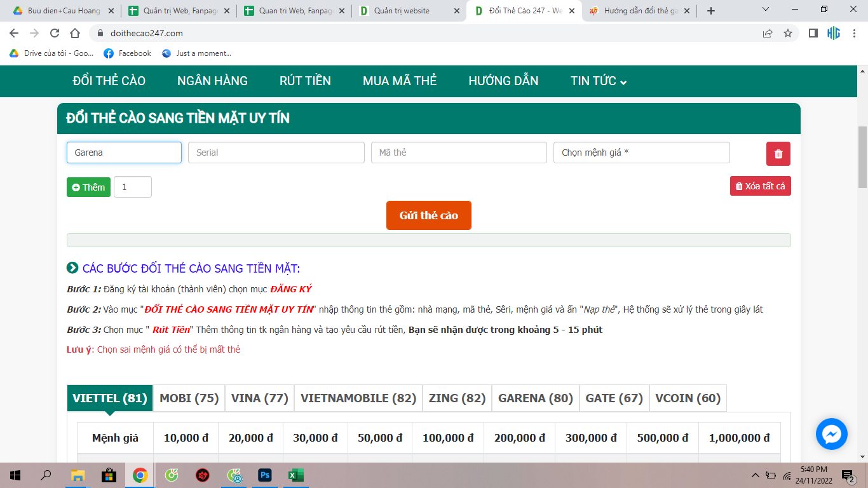Screen dimensions: 868x488
Task: Open Just a moment bookmark
Action: tap(196, 53)
